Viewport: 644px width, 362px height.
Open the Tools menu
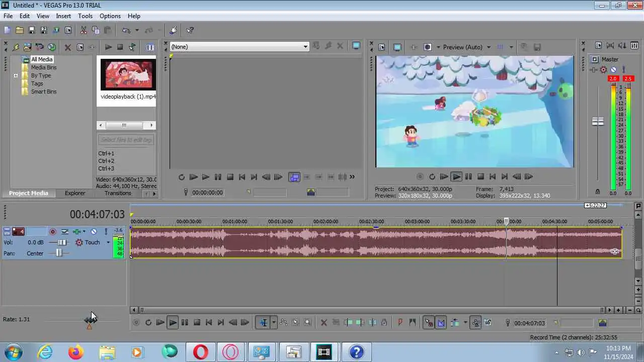click(85, 16)
